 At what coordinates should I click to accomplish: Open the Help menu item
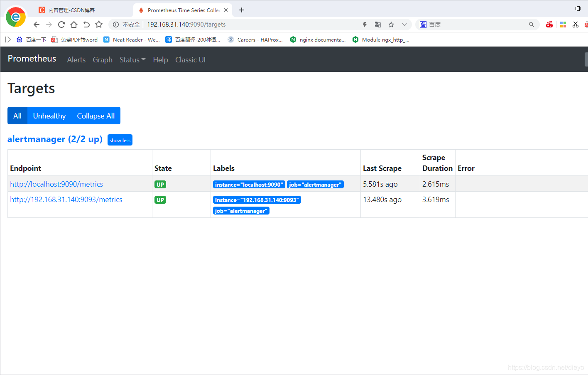point(160,60)
